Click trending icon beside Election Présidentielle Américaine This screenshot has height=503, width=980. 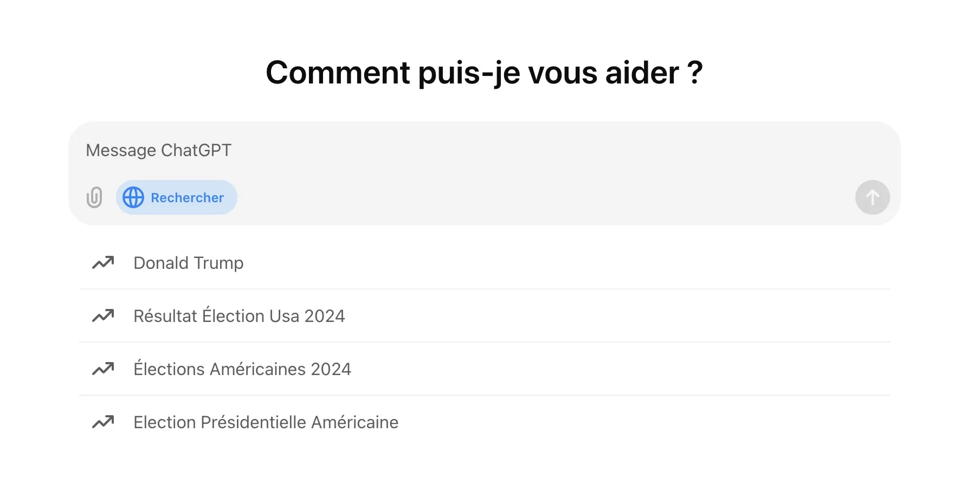pyautogui.click(x=103, y=422)
